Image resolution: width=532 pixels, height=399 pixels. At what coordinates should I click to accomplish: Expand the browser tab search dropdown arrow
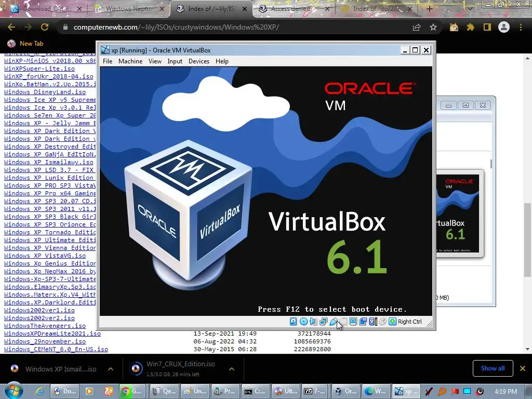click(470, 9)
